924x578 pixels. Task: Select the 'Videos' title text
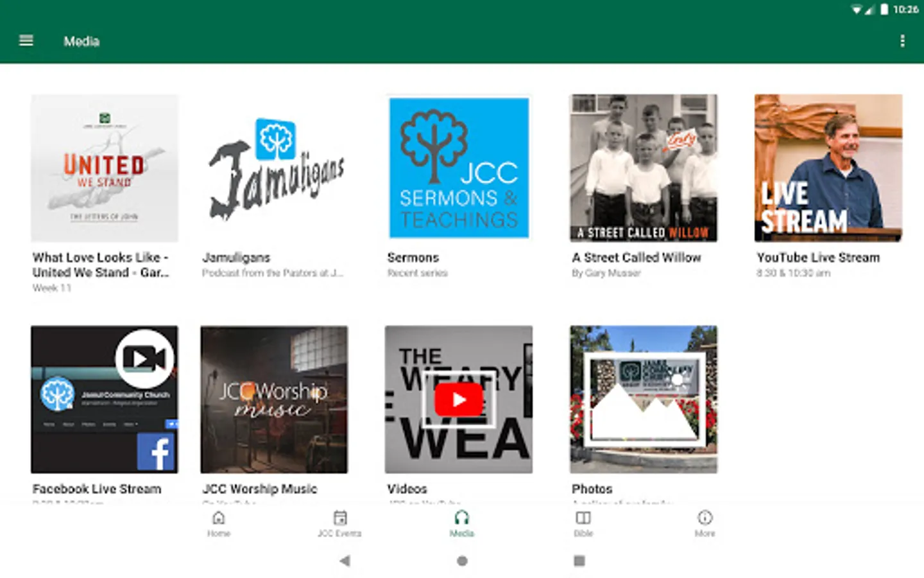pyautogui.click(x=407, y=489)
